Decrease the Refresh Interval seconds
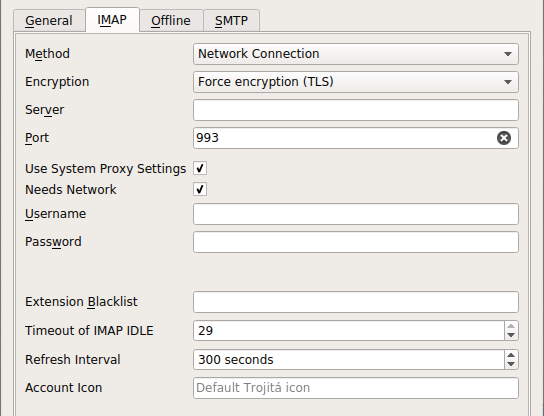544x416 pixels. (511, 364)
